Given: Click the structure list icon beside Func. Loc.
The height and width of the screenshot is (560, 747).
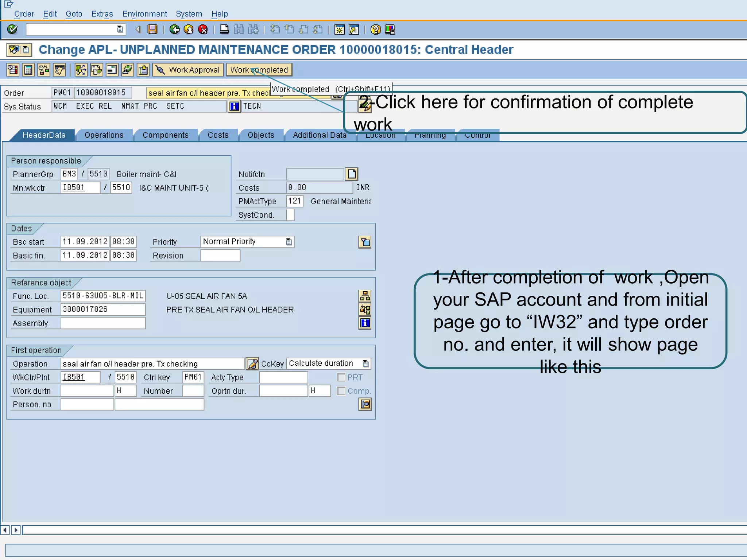Looking at the screenshot, I should tap(365, 296).
